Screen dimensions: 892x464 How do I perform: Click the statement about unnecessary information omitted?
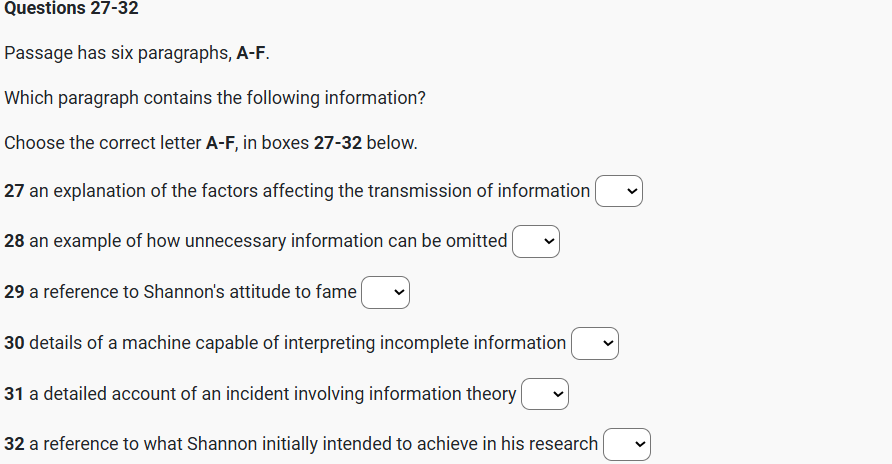tap(268, 241)
